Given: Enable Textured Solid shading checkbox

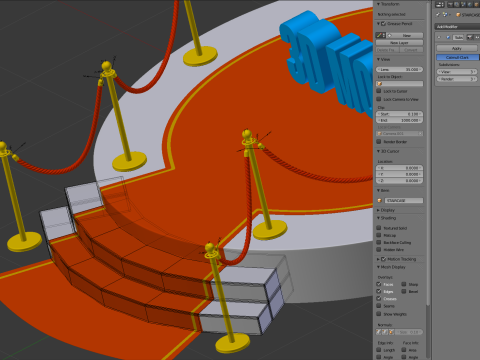Looking at the screenshot, I should 379,228.
